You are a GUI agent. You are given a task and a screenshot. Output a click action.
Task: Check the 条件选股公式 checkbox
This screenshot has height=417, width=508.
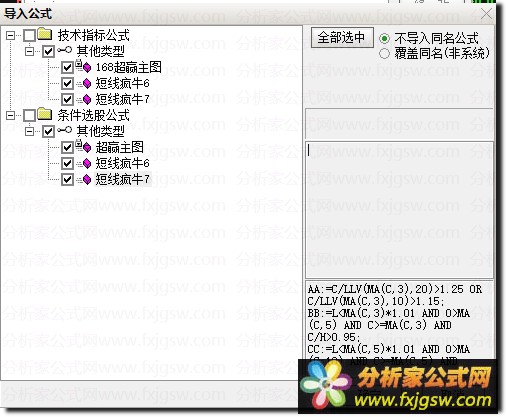tap(29, 115)
